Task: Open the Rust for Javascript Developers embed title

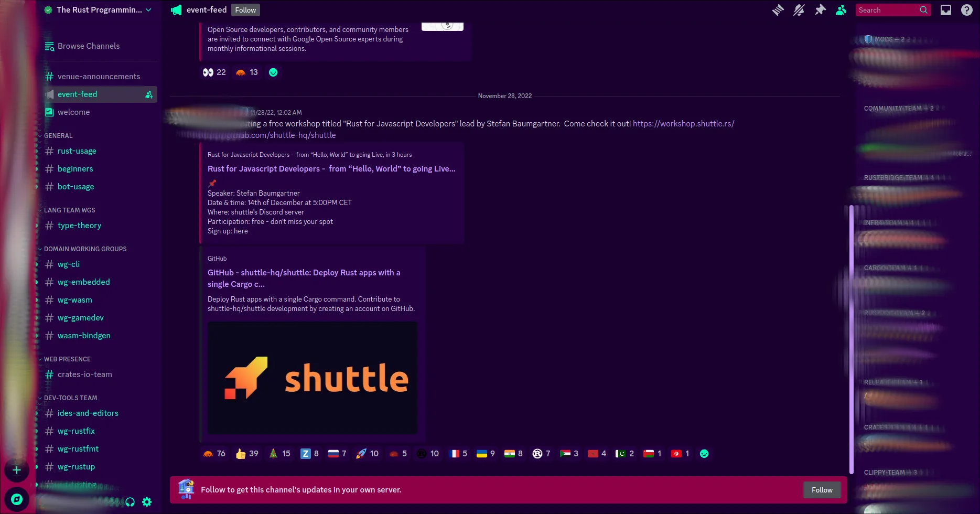Action: [331, 169]
